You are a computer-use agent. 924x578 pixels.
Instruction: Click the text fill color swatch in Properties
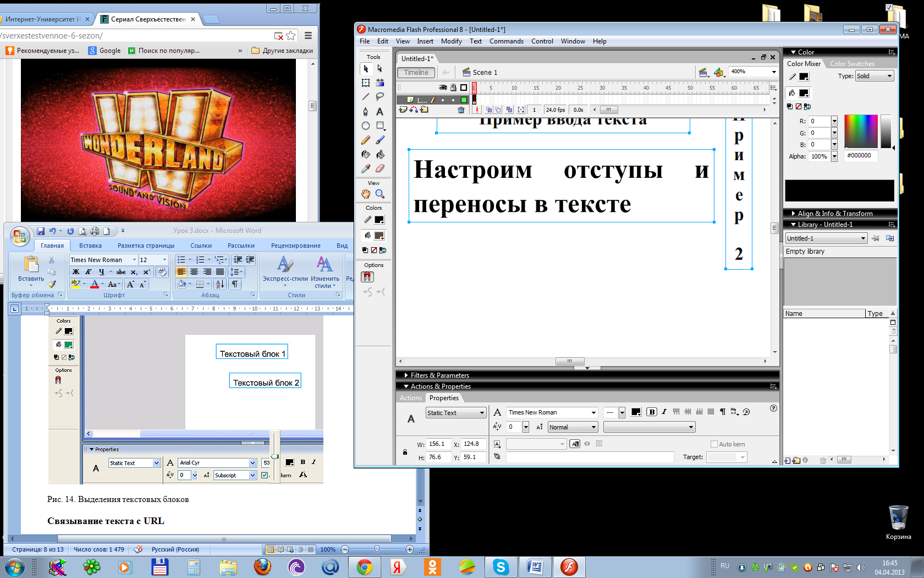[636, 412]
